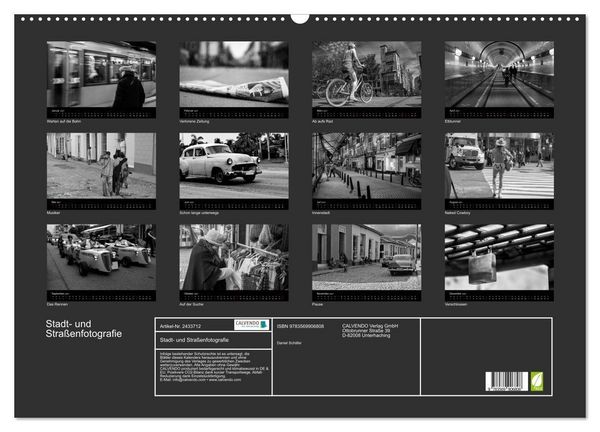Click the 'Verschlossen' caption
The image size is (600, 432).
(x=456, y=304)
